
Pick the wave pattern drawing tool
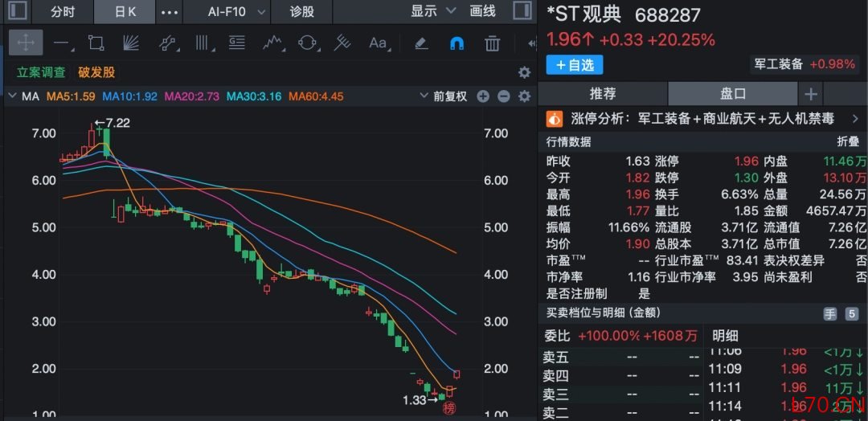click(272, 43)
